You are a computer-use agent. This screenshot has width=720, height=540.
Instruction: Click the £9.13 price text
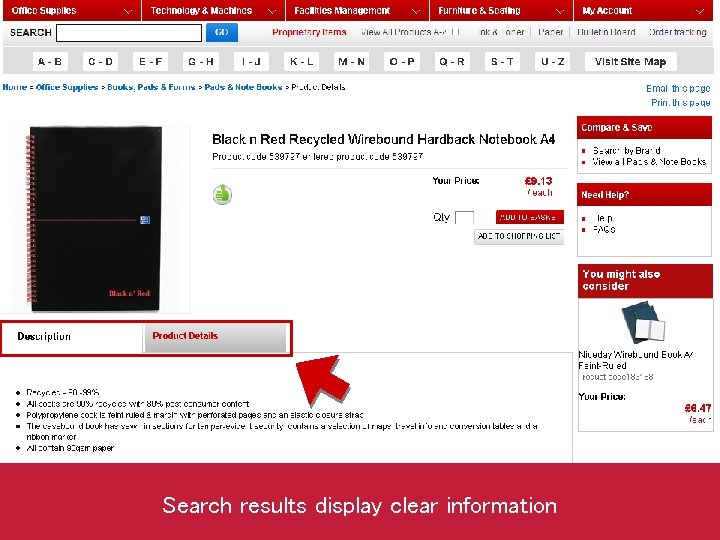pos(539,181)
